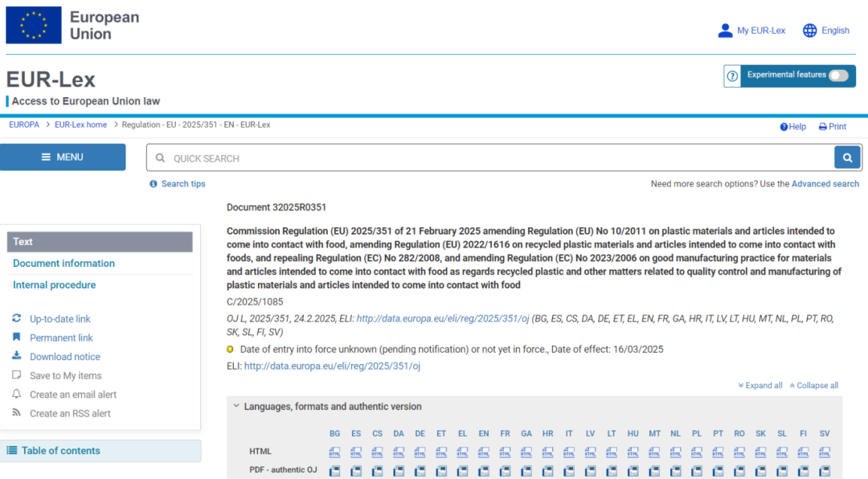
Task: Click the Search tips info icon
Action: pyautogui.click(x=154, y=184)
